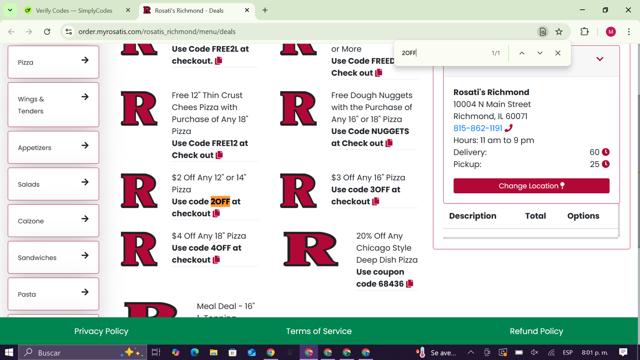
Task: Open the Refund Policy link
Action: (x=536, y=331)
